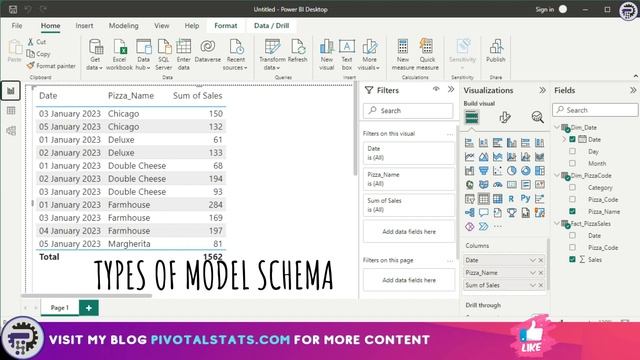Collapse the Filters pane
This screenshot has width=640, height=360.
click(451, 89)
